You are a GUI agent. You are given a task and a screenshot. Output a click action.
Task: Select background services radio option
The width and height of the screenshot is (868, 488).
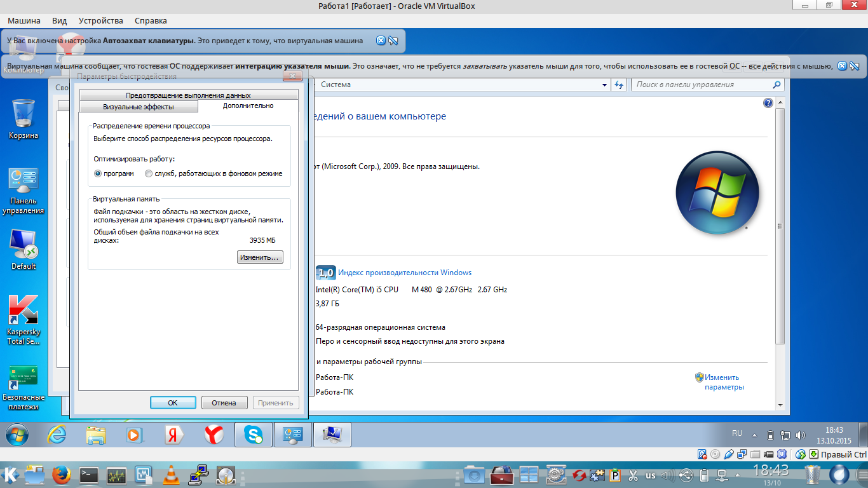(214, 173)
